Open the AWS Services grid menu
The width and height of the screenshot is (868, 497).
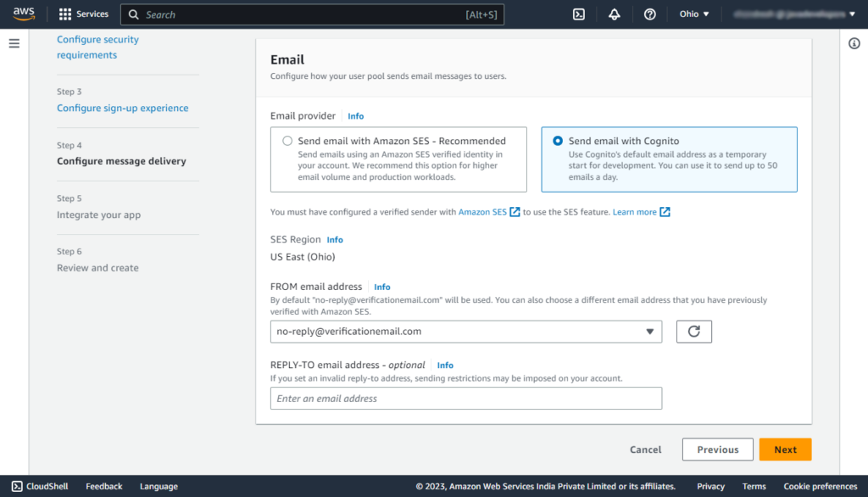pos(82,14)
